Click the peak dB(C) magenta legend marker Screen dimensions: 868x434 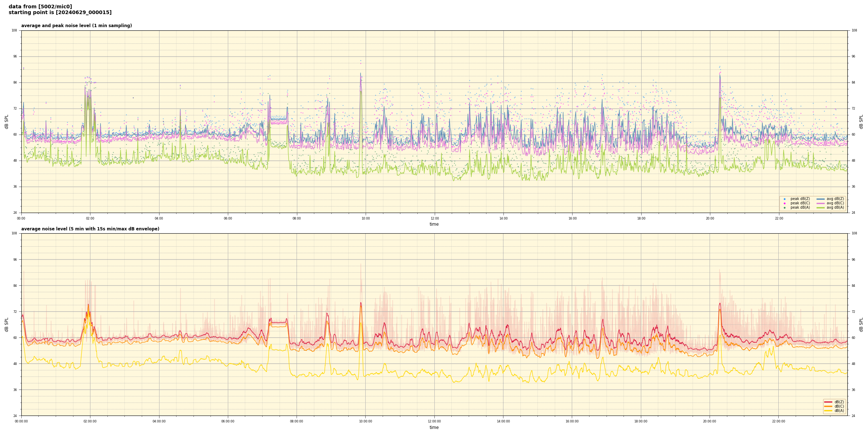click(x=784, y=203)
